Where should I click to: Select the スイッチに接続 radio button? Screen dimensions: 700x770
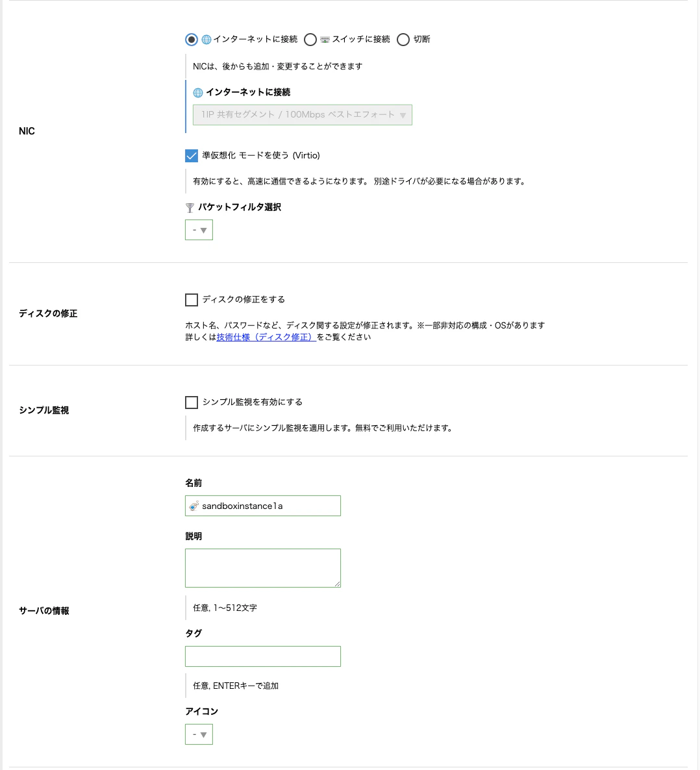click(x=311, y=39)
